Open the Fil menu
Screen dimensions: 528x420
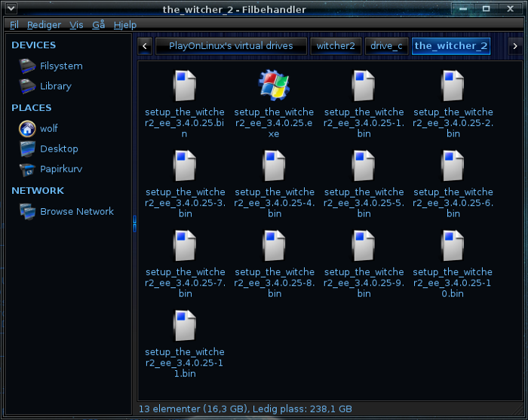click(14, 25)
